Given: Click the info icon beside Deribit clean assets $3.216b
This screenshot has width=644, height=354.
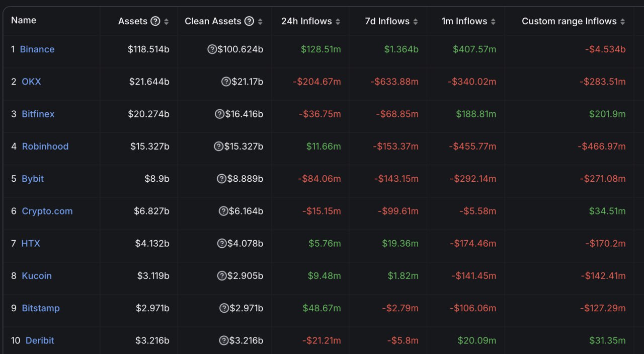Looking at the screenshot, I should (x=223, y=340).
